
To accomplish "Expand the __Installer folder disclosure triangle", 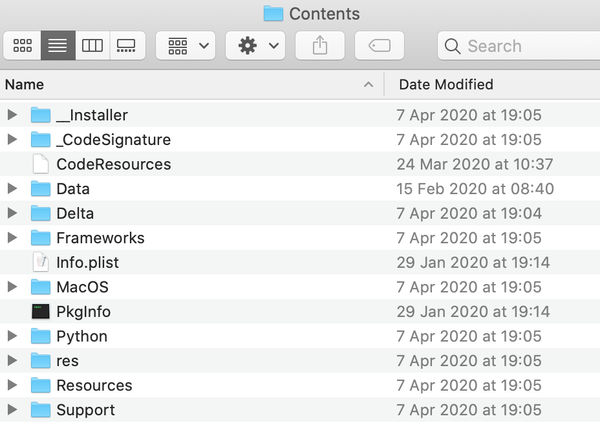I will point(12,115).
